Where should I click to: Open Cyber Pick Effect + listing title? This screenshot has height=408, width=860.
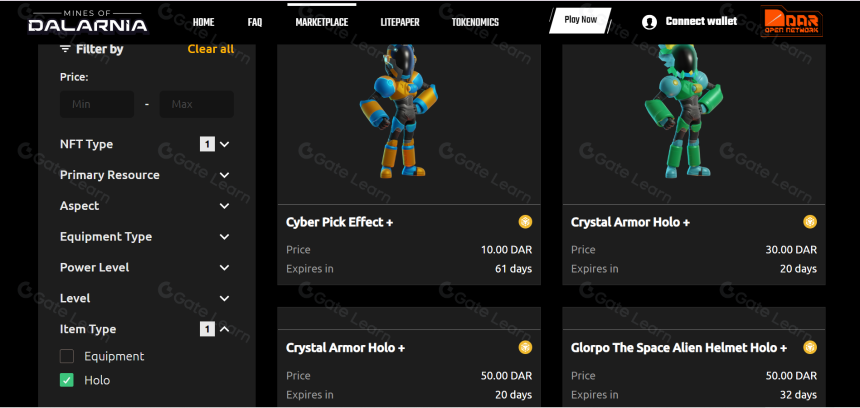pyautogui.click(x=340, y=222)
